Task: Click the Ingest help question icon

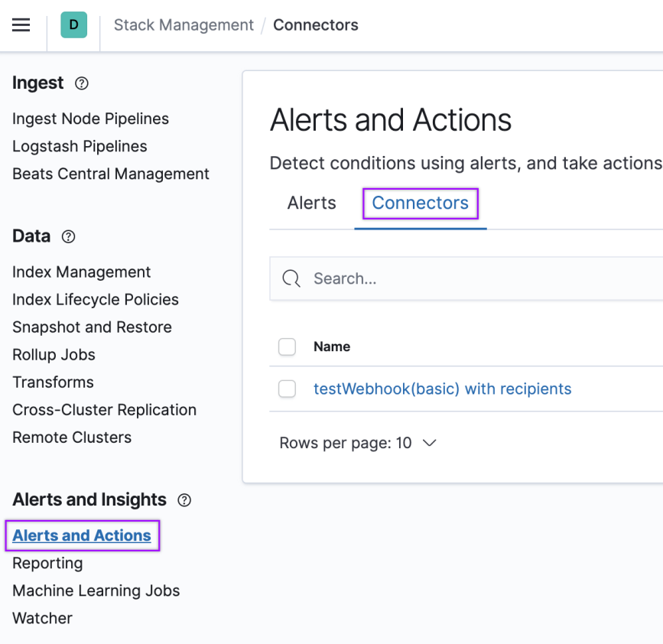Action: click(82, 83)
